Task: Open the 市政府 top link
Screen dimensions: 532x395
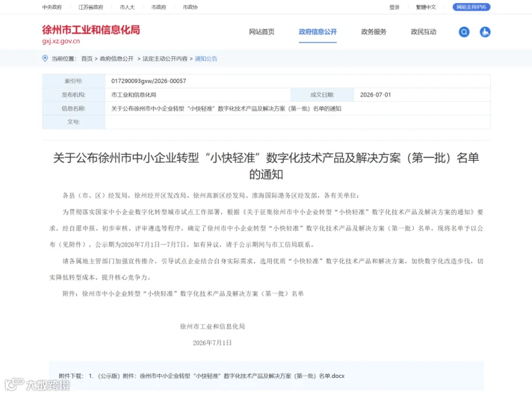Action: pyautogui.click(x=158, y=7)
